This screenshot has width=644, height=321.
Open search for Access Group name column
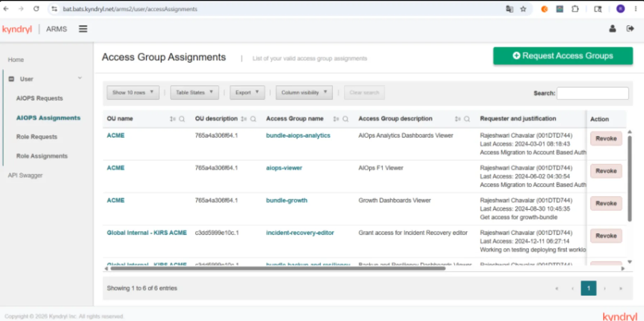[x=345, y=119]
